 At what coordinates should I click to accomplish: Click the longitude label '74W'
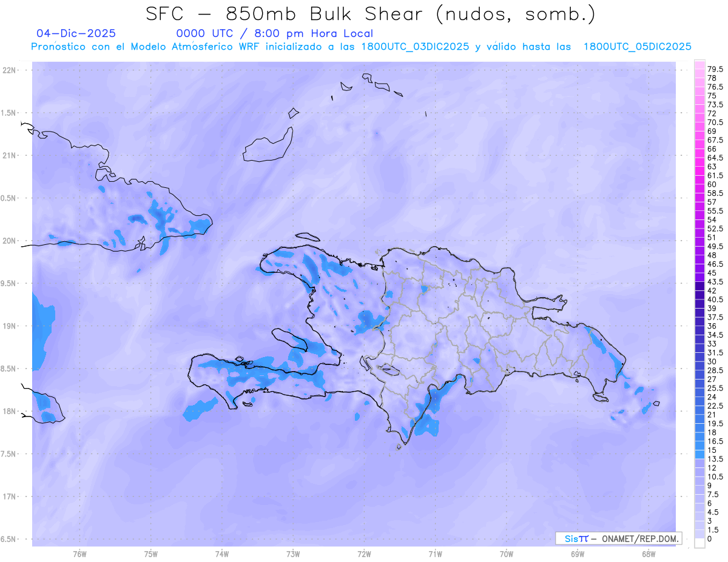(222, 554)
